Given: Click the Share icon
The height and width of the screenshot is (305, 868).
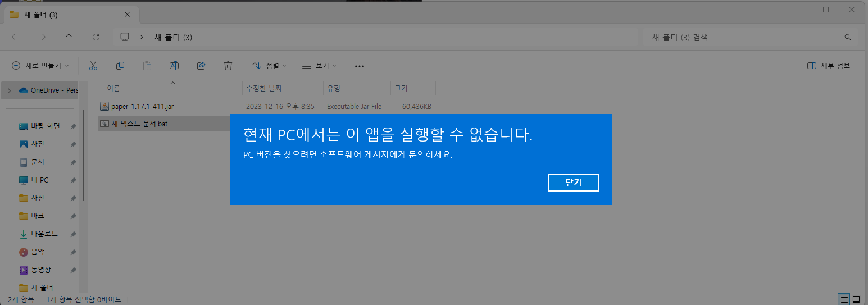Looking at the screenshot, I should (201, 66).
